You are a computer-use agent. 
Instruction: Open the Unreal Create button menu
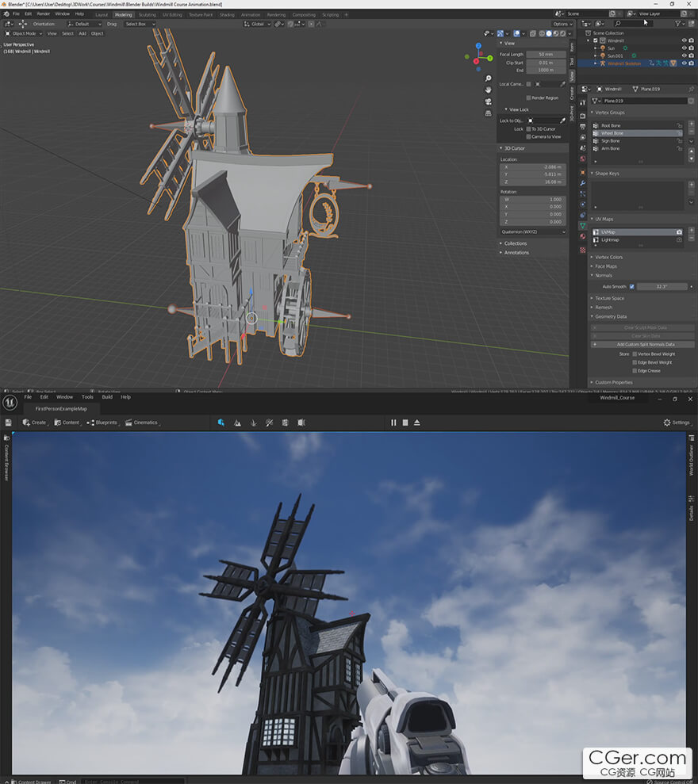[34, 423]
